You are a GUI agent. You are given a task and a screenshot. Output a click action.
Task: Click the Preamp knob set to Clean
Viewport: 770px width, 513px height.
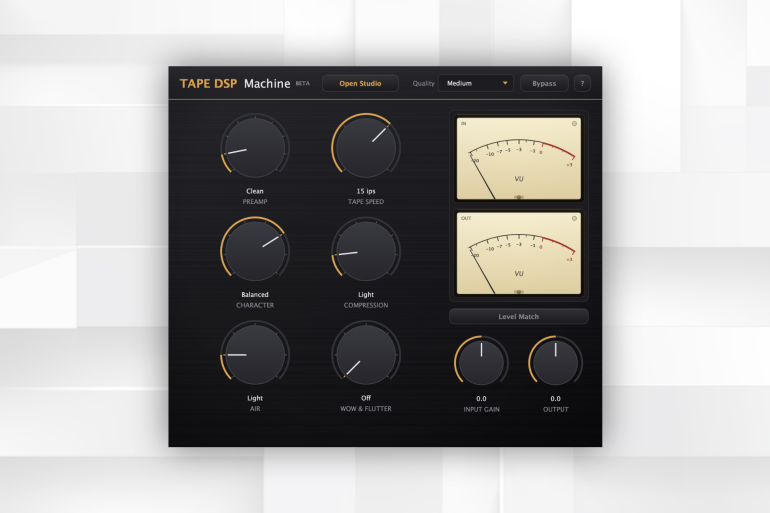255,147
